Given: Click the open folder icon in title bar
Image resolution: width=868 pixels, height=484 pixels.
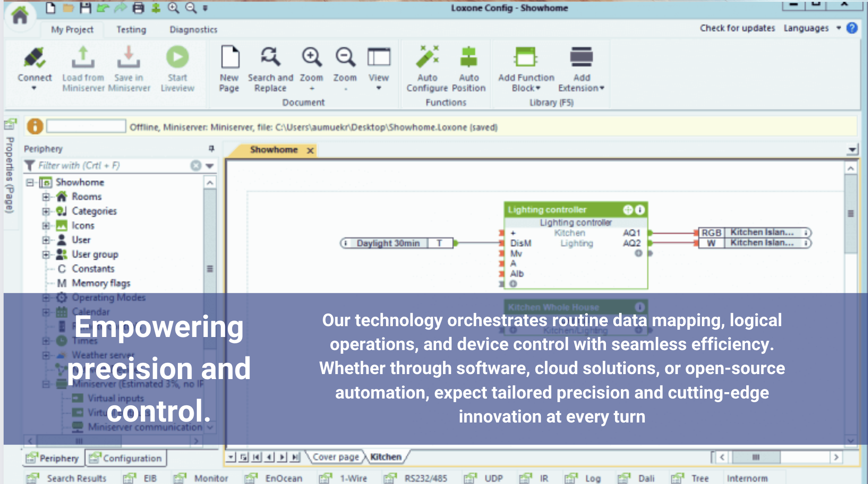Looking at the screenshot, I should (x=68, y=8).
